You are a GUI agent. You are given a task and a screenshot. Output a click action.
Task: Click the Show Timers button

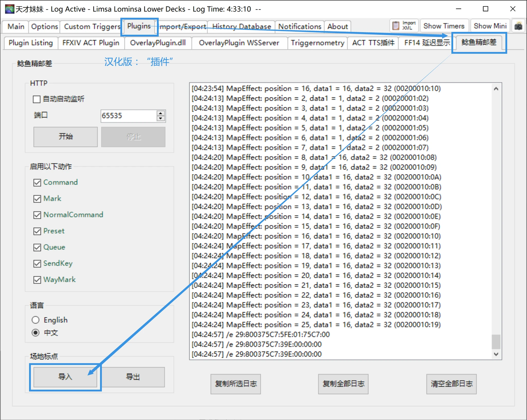pyautogui.click(x=443, y=26)
